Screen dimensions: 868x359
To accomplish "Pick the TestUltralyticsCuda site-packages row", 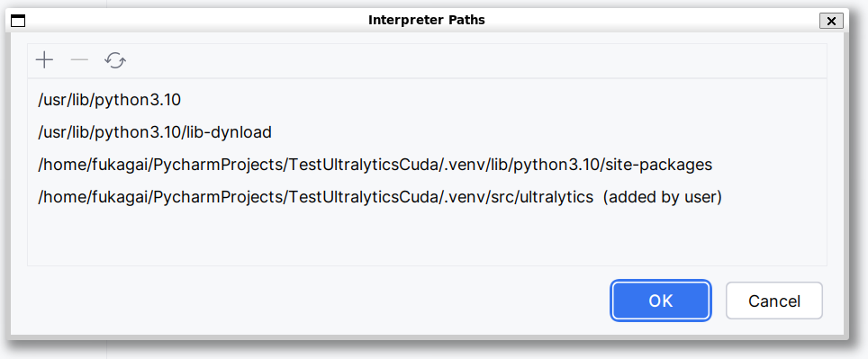I will [427, 165].
